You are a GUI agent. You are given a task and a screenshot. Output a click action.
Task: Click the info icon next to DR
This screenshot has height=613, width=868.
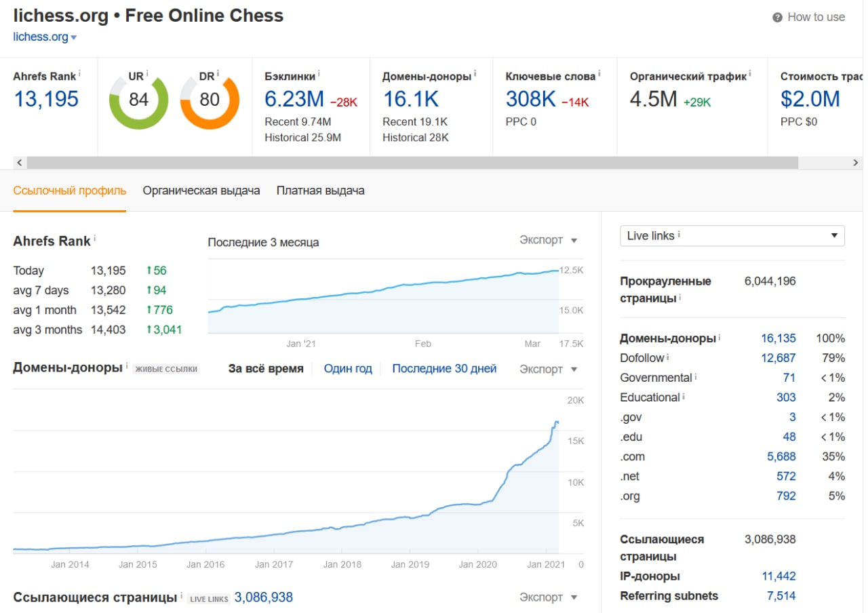click(x=218, y=73)
